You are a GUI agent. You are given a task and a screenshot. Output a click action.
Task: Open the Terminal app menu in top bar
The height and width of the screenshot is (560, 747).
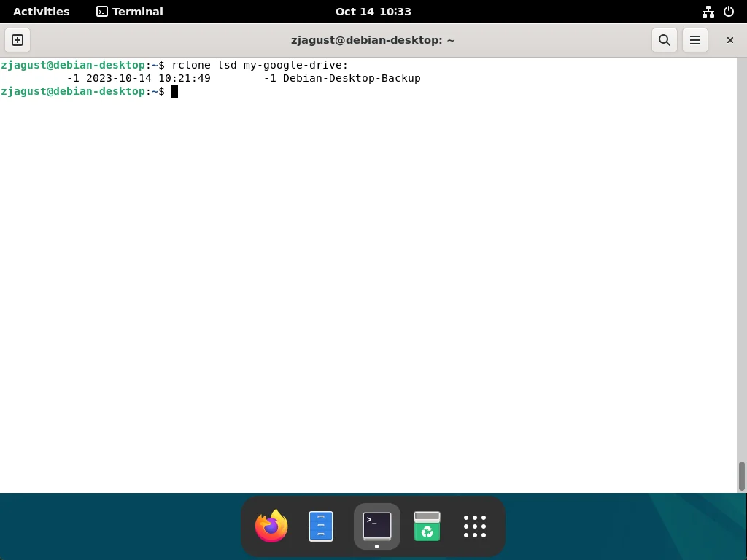[x=130, y=12]
